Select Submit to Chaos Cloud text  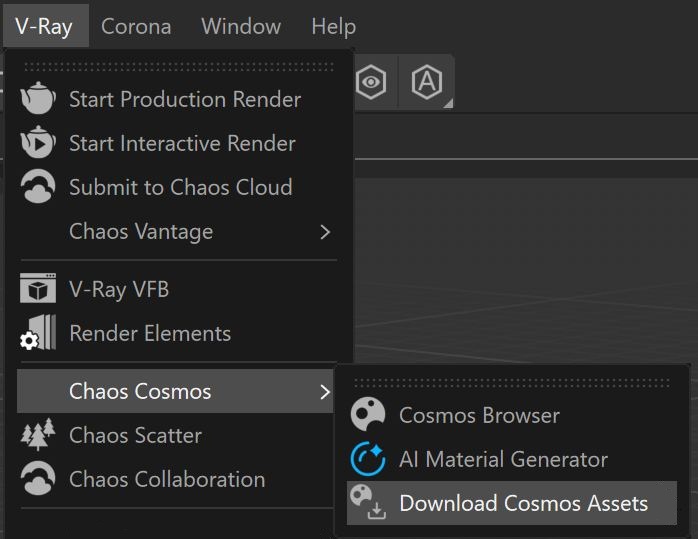click(181, 187)
